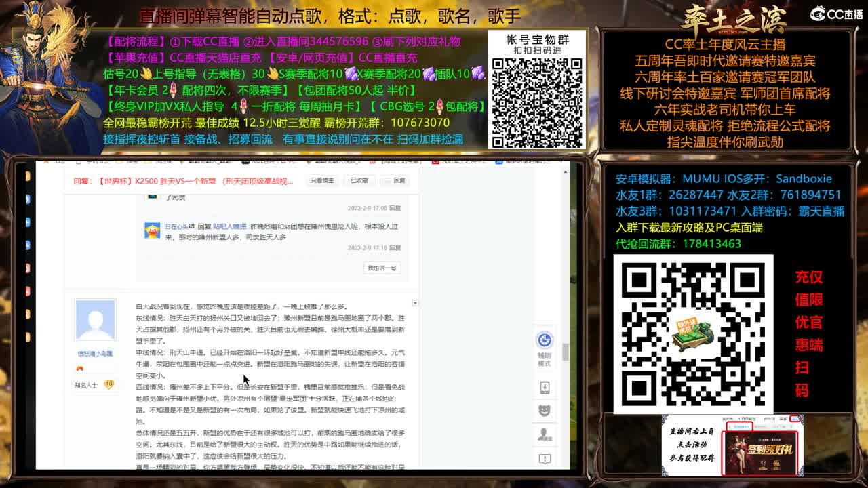Open the 日在心头 user profile link
868x488 pixels.
tap(176, 226)
